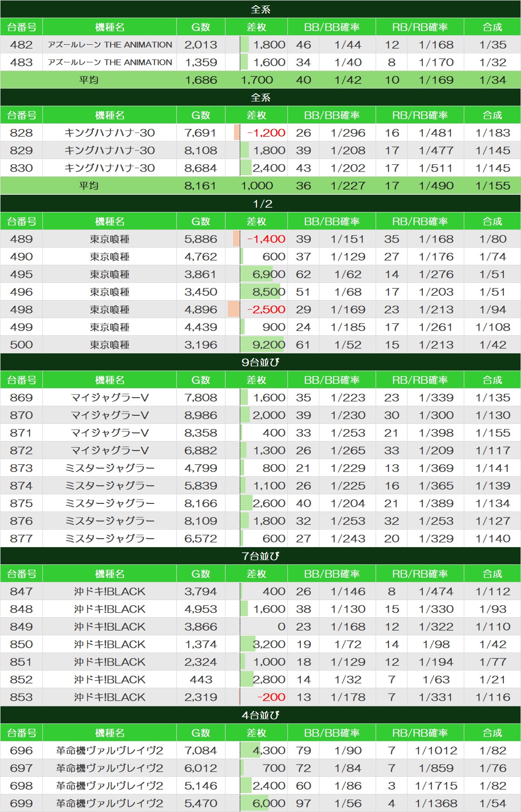Click combined rate 1/183
Viewport: 521px width, 812px height.
point(492,133)
